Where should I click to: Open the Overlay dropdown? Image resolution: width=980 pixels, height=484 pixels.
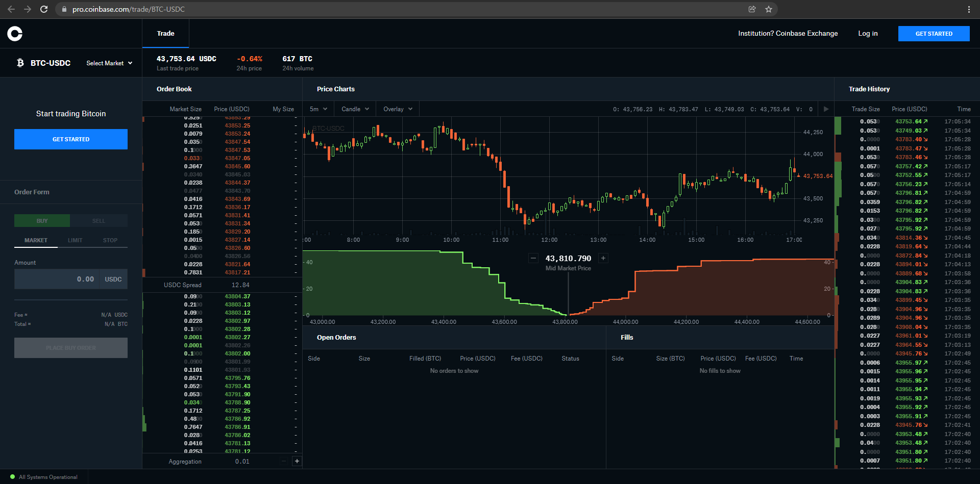coord(398,109)
